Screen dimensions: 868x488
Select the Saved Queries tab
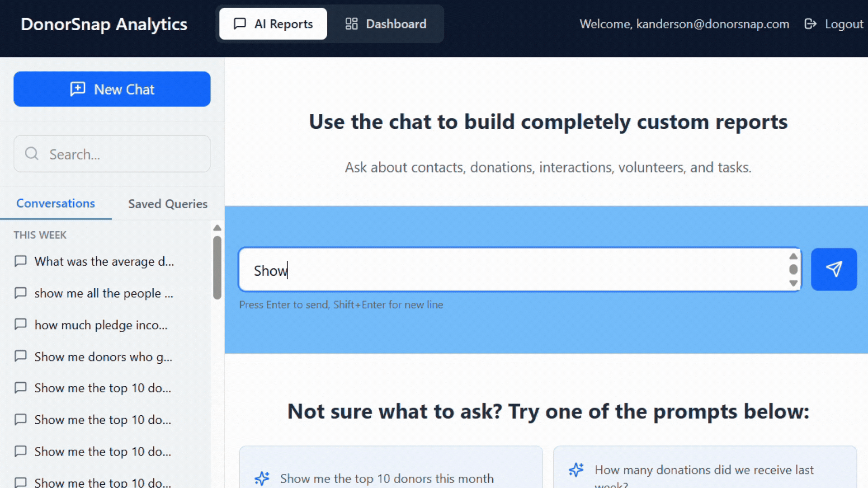click(x=168, y=204)
